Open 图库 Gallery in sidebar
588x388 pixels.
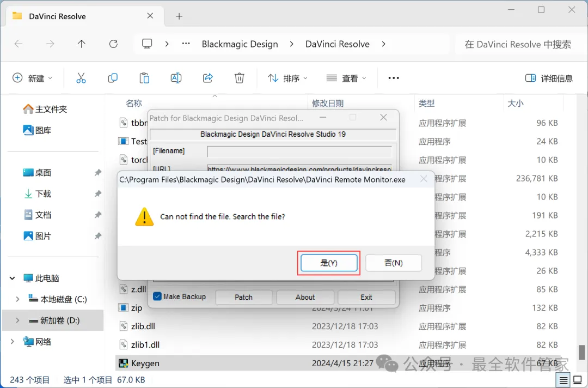[x=37, y=130]
